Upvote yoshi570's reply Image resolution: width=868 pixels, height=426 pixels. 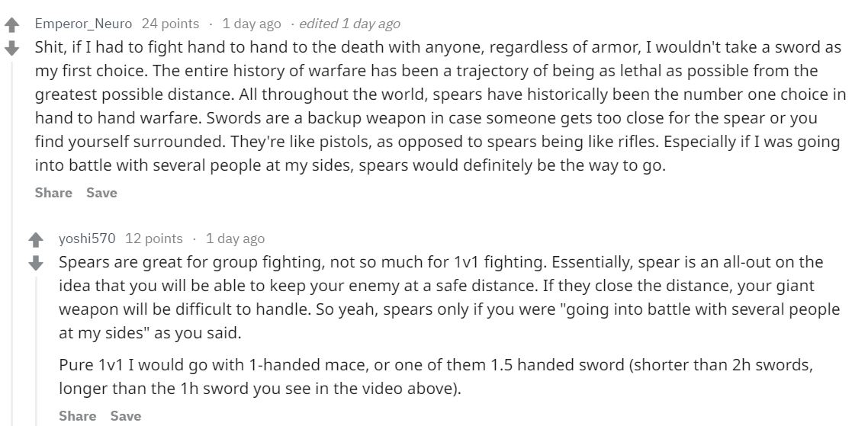35,241
